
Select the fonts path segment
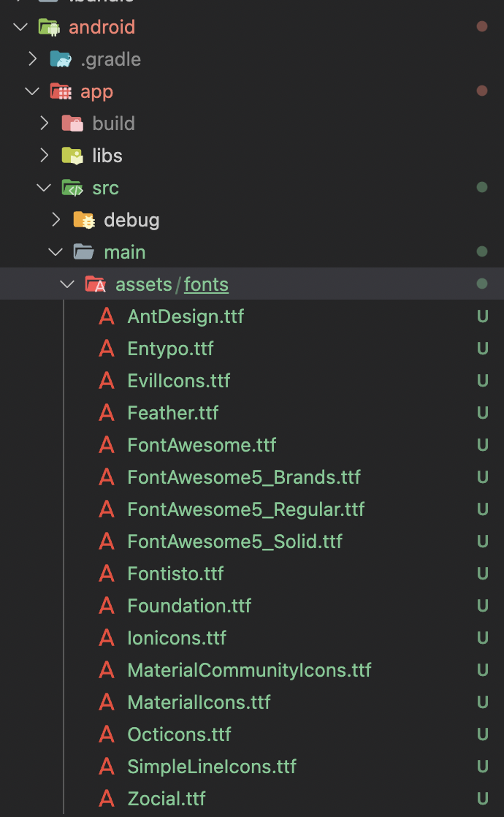click(x=206, y=284)
